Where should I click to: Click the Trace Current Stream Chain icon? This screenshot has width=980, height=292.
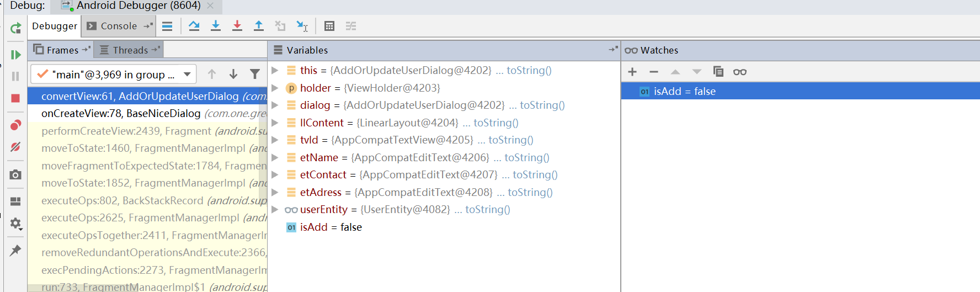pos(351,26)
